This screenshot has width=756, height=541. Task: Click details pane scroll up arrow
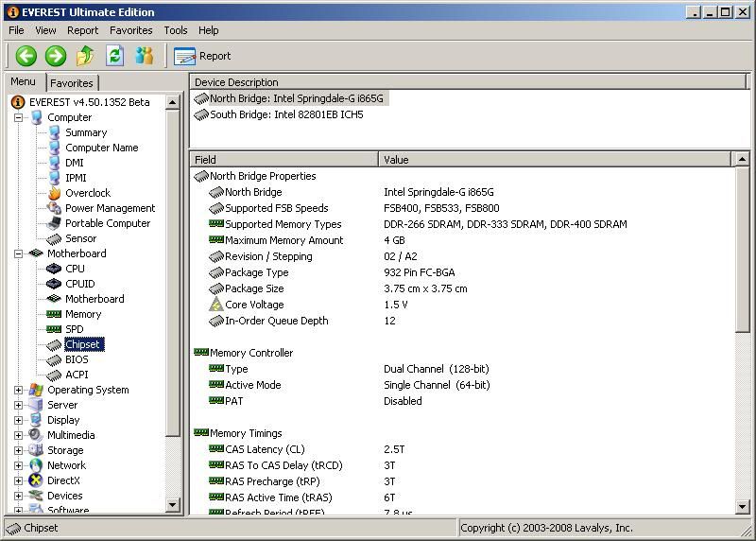coord(742,159)
